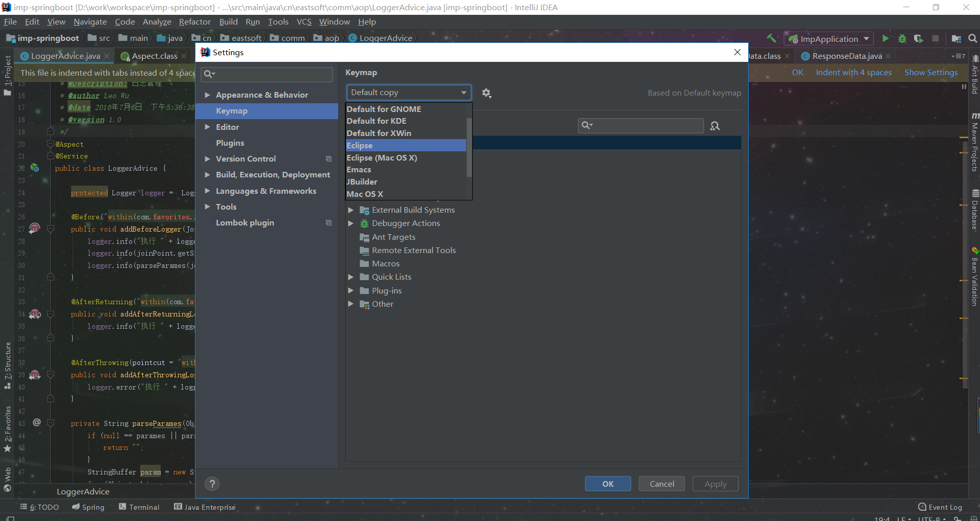
Task: Switch to Aspect.class tab
Action: point(155,56)
